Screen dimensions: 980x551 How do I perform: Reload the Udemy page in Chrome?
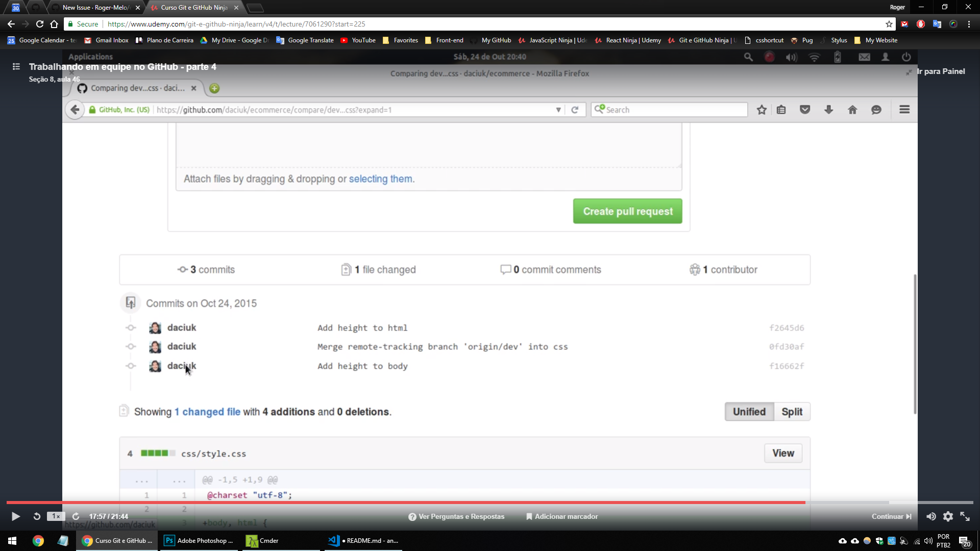[x=39, y=24]
